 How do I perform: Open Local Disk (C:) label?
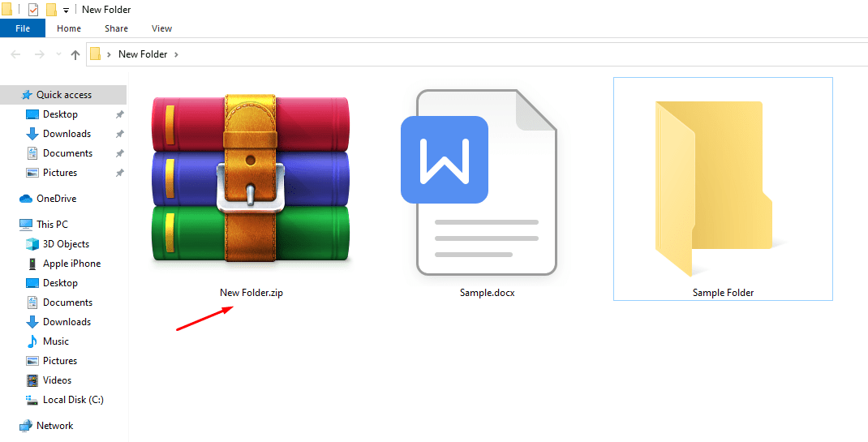point(73,400)
